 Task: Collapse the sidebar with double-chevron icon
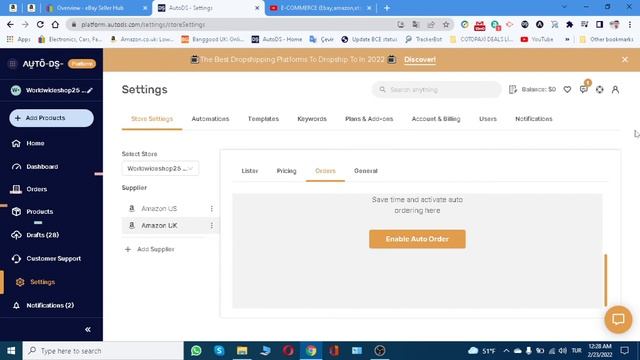(88, 329)
